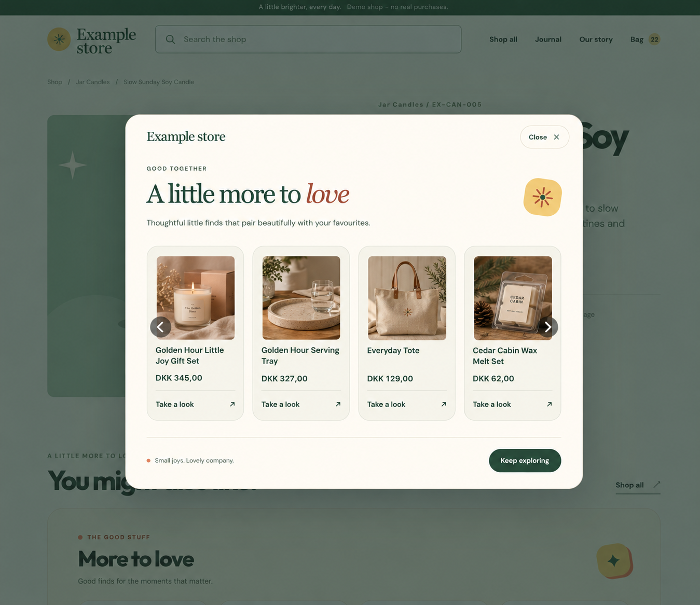Open the arrow icon on Cedar Cabin card
The height and width of the screenshot is (605, 700).
tap(549, 404)
